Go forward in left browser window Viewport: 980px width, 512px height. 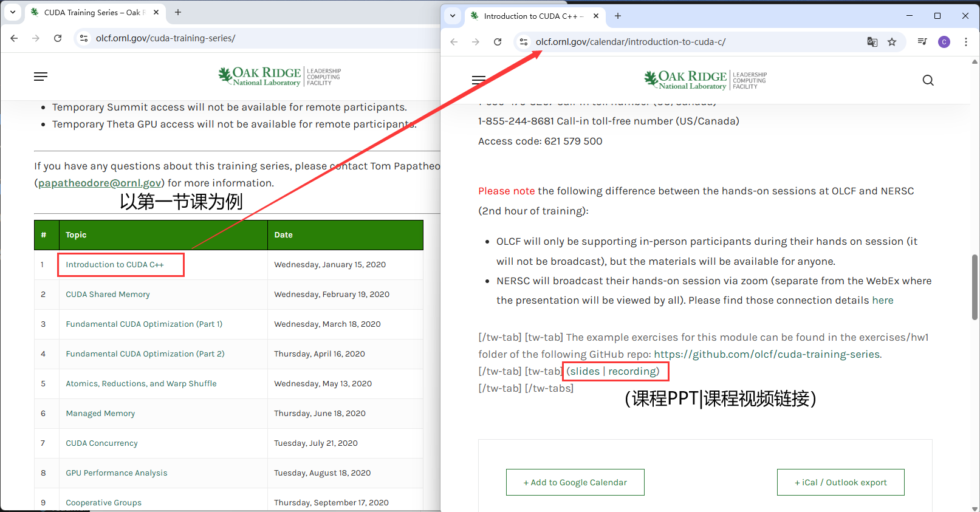pyautogui.click(x=36, y=38)
